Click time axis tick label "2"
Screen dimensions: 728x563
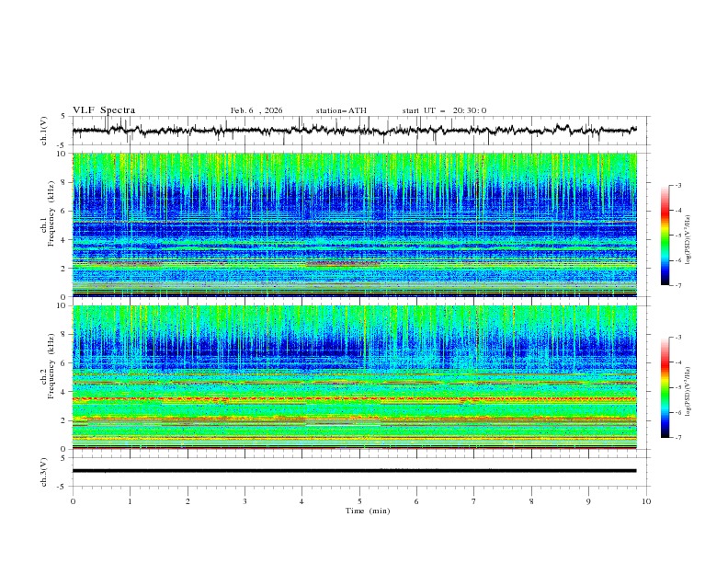(188, 501)
